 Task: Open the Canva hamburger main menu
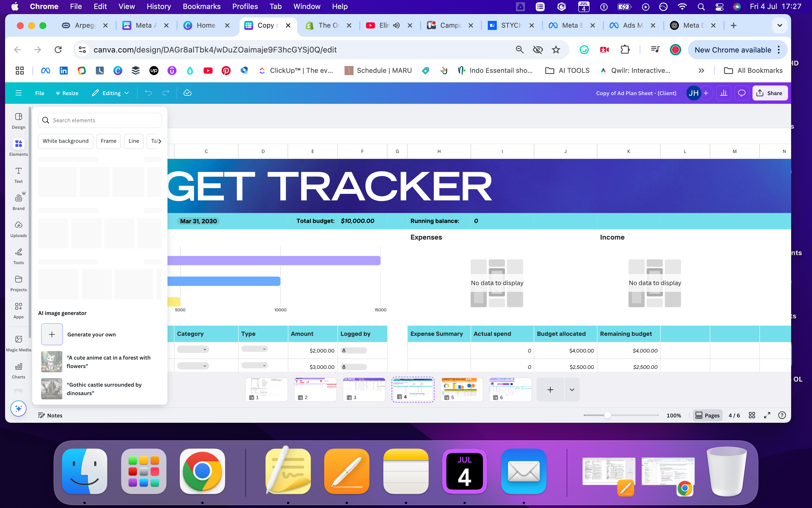coord(18,93)
